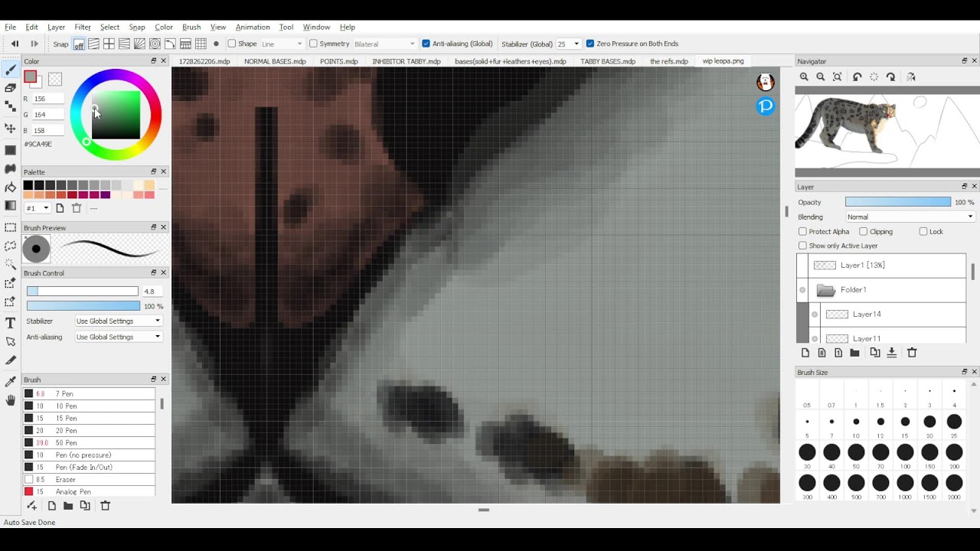Rotate canvas right in Navigator
This screenshot has height=551, width=980.
click(x=891, y=77)
